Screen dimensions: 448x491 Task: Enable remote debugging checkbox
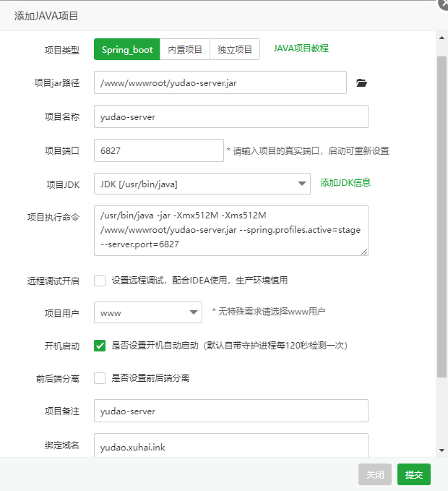(x=100, y=281)
